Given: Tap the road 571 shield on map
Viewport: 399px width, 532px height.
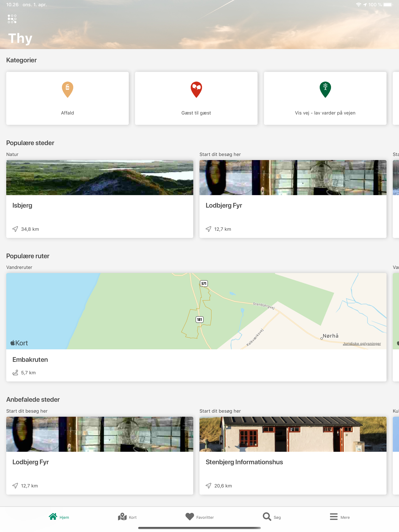Looking at the screenshot, I should click(204, 284).
